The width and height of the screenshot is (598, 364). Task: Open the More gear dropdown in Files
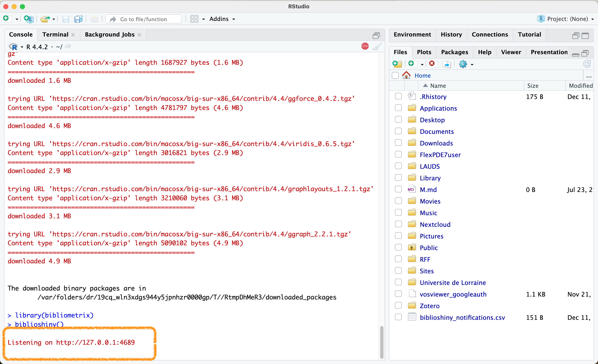[x=466, y=64]
